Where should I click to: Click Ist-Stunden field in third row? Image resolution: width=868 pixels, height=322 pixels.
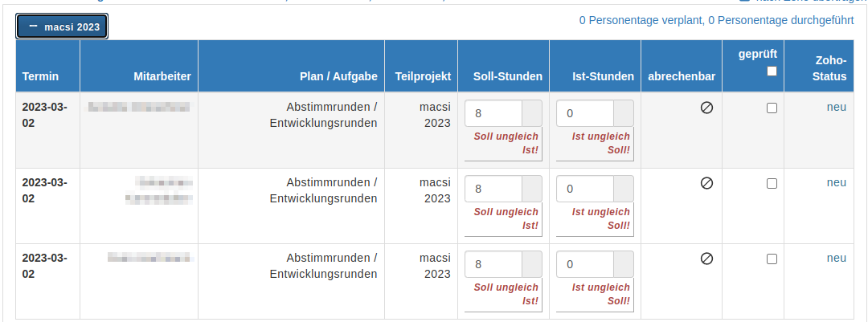point(584,264)
